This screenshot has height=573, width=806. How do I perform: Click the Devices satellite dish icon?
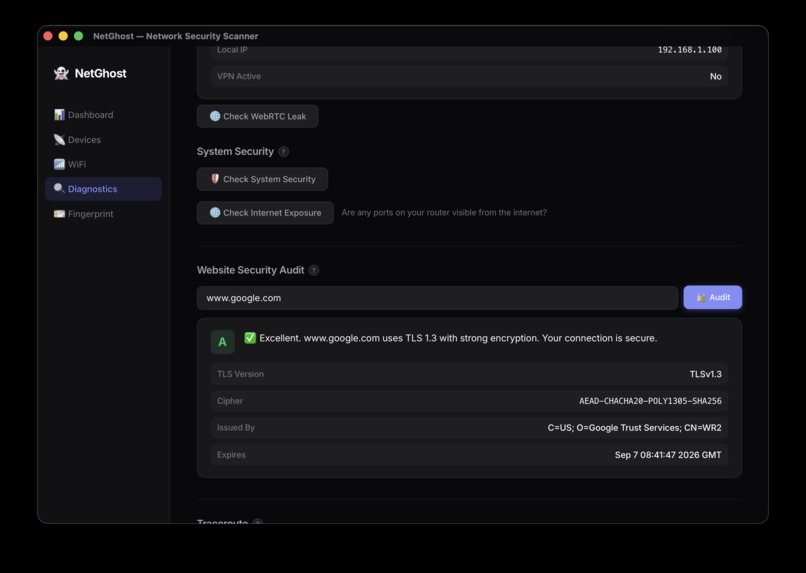coord(59,139)
